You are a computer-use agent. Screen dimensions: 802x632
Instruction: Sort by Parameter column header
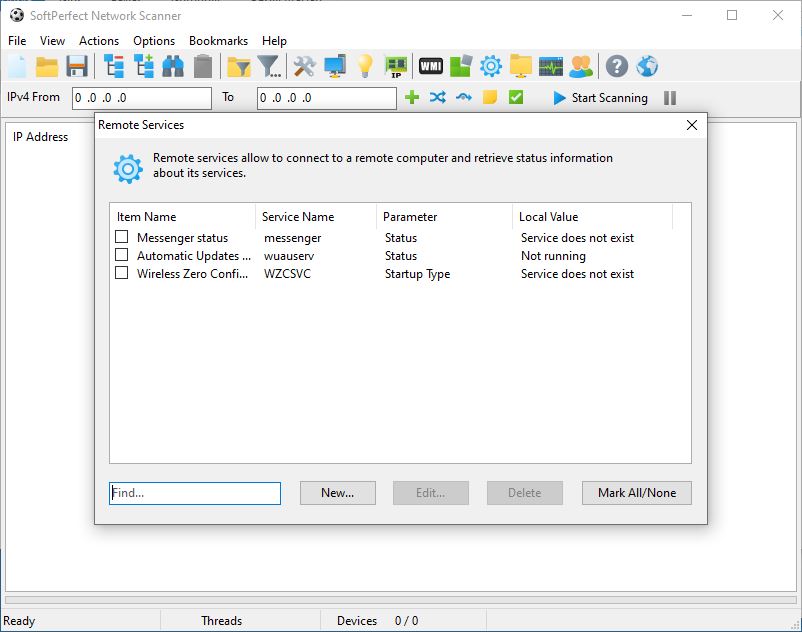pos(444,217)
